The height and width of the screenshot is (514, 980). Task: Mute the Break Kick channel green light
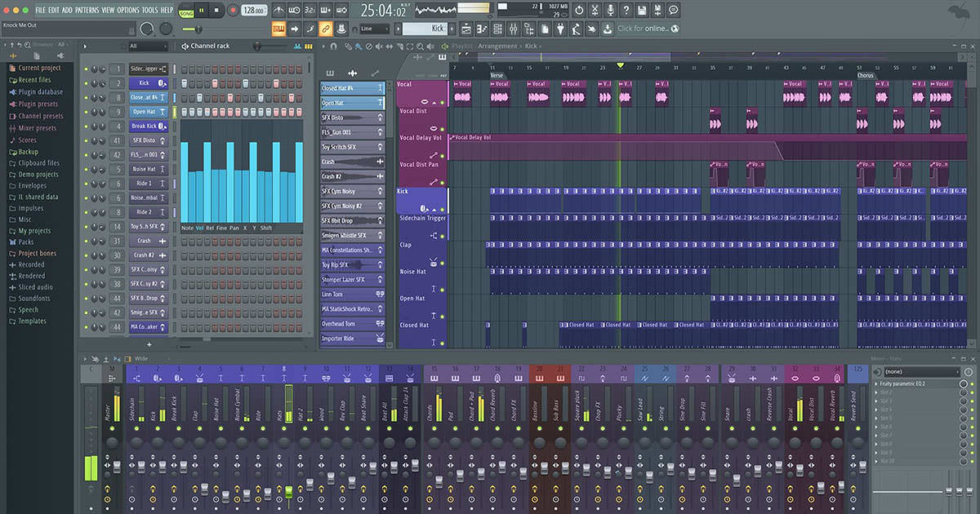click(x=86, y=126)
